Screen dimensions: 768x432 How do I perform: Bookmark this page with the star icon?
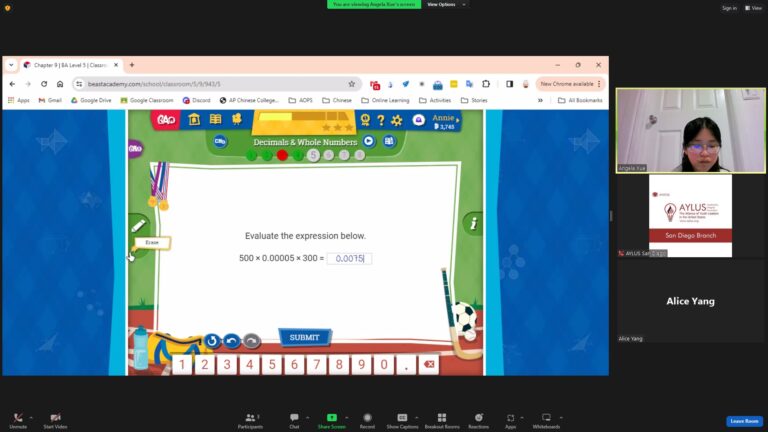tap(352, 84)
